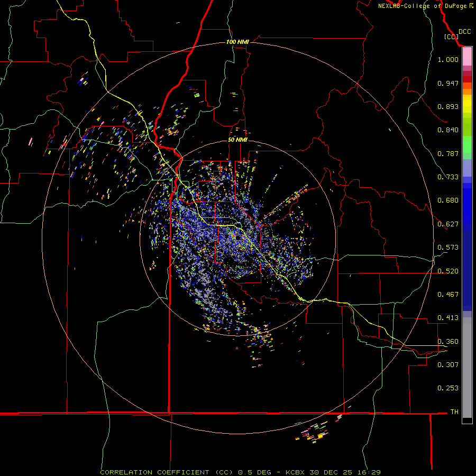Viewport: 476px width, 476px height.
Task: Click the 50 NMI range ring label
Action: [237, 140]
